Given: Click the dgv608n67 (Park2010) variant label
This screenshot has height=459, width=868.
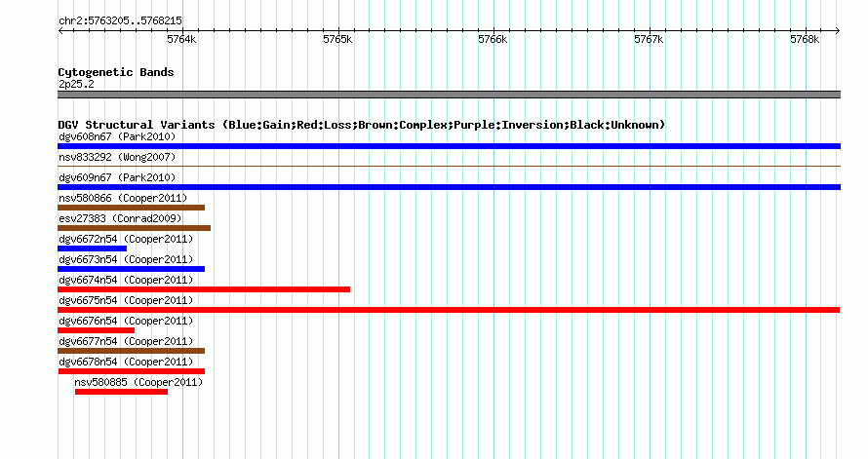Looking at the screenshot, I should pyautogui.click(x=117, y=136).
